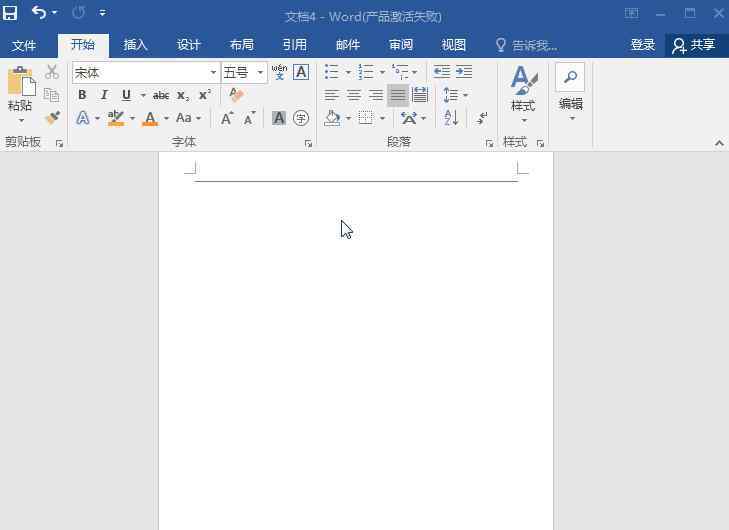Apply distributed alignment
729x530 pixels.
point(420,95)
